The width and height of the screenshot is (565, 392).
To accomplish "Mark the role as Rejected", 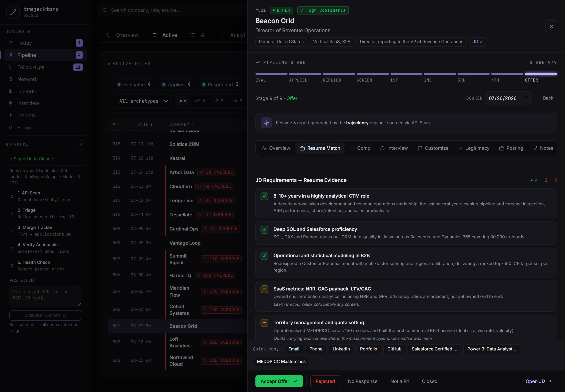I will tap(325, 381).
